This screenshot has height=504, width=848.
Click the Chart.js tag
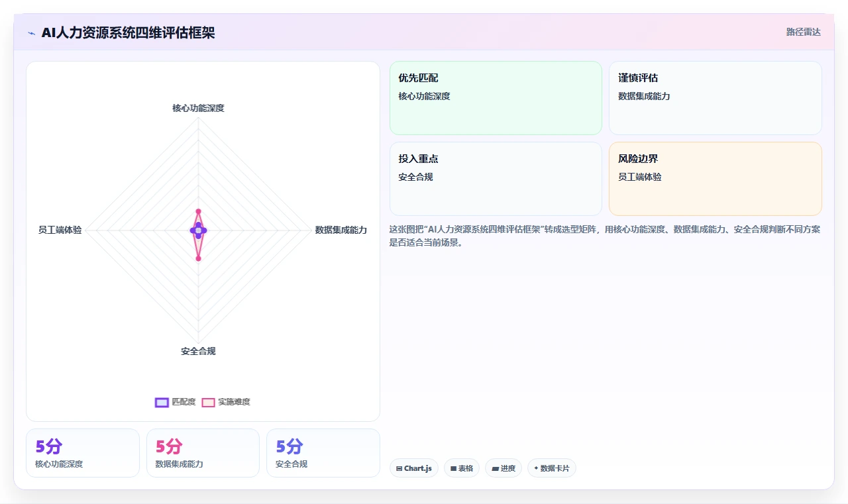[414, 468]
